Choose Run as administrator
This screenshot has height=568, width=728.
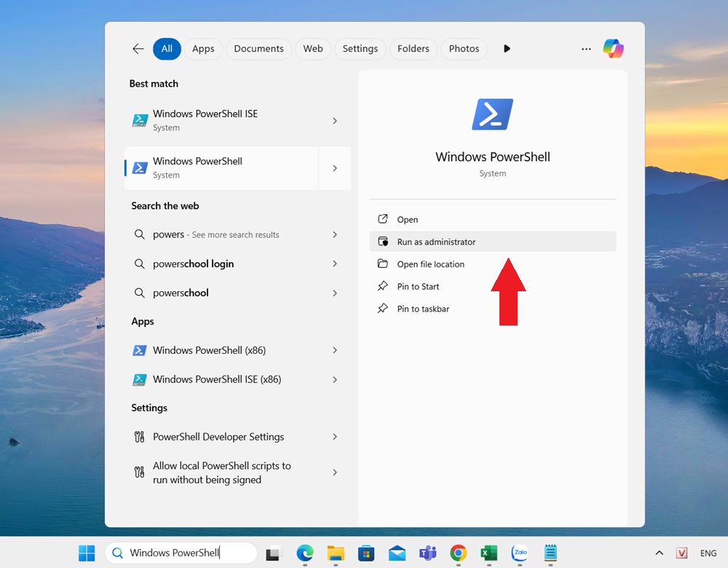click(493, 242)
